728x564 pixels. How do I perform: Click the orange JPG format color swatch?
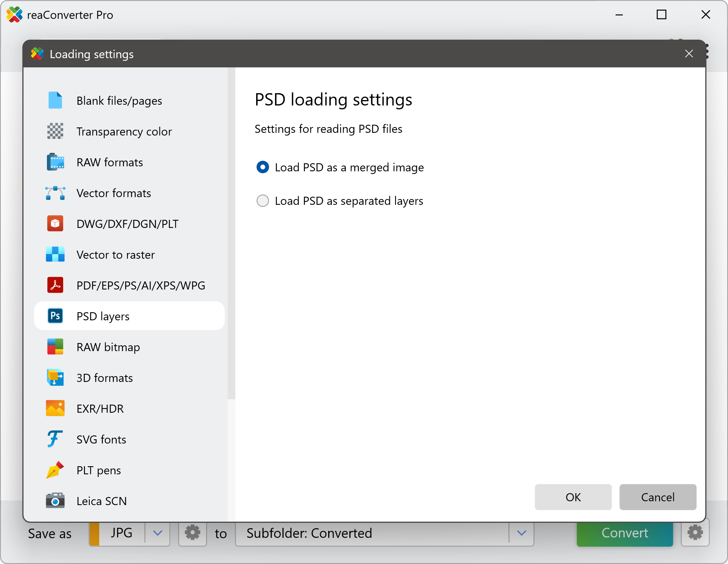coord(94,534)
